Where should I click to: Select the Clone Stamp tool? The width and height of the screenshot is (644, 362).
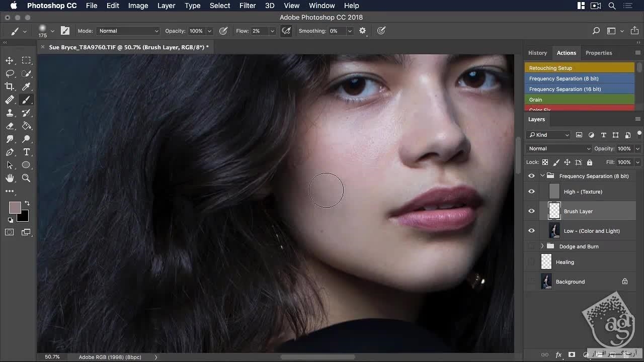coord(10,113)
